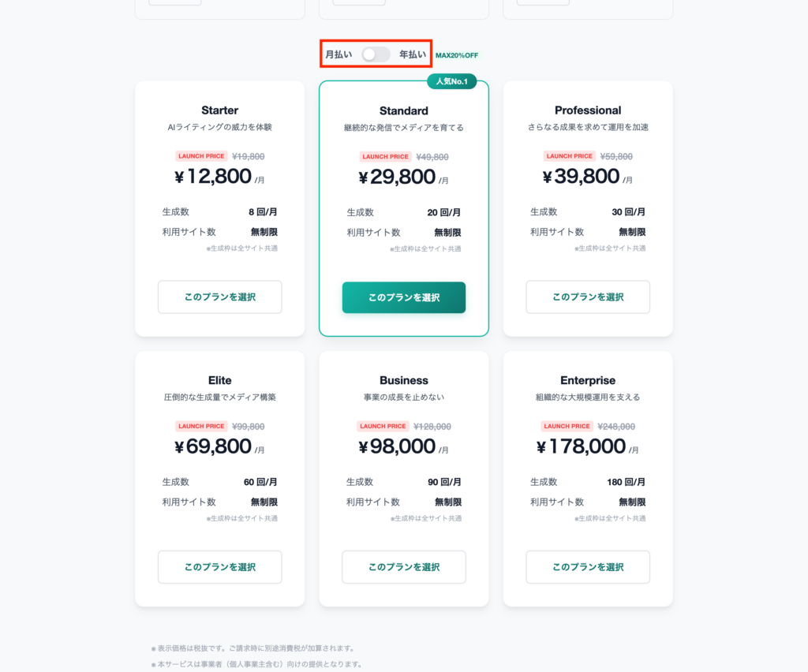Toggle the monthly/annual billing switch

pos(376,54)
